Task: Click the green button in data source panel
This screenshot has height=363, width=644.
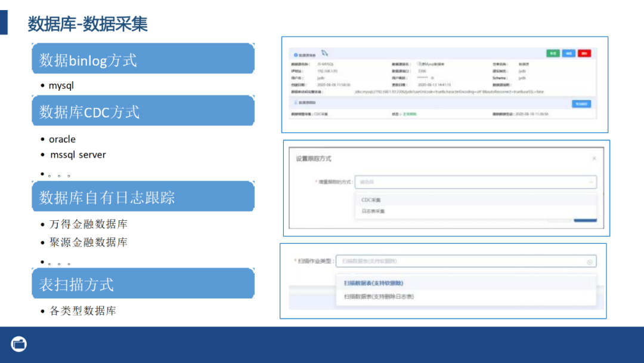Action: click(x=553, y=54)
